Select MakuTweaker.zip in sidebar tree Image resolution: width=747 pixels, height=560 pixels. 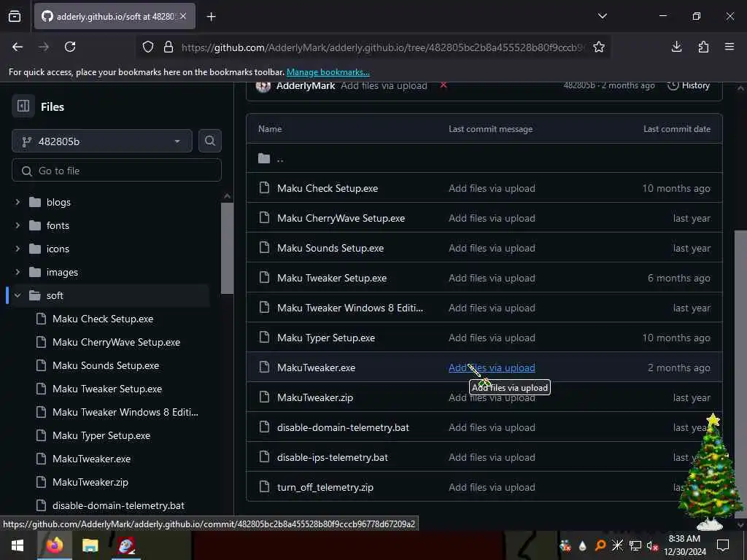point(90,482)
